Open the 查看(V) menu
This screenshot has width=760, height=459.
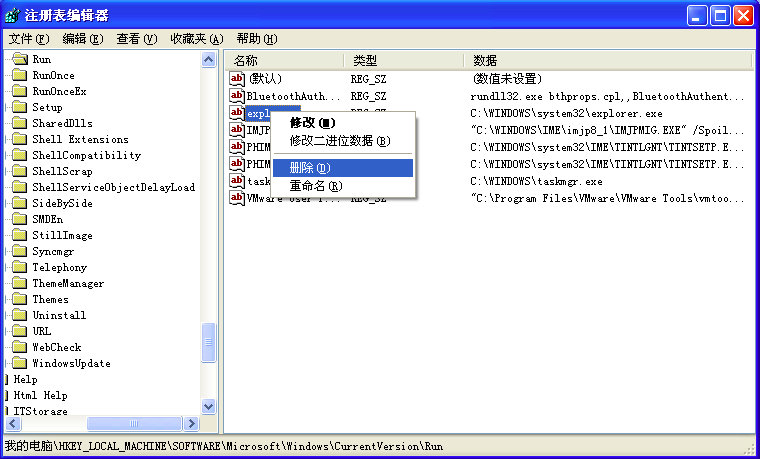click(137, 39)
